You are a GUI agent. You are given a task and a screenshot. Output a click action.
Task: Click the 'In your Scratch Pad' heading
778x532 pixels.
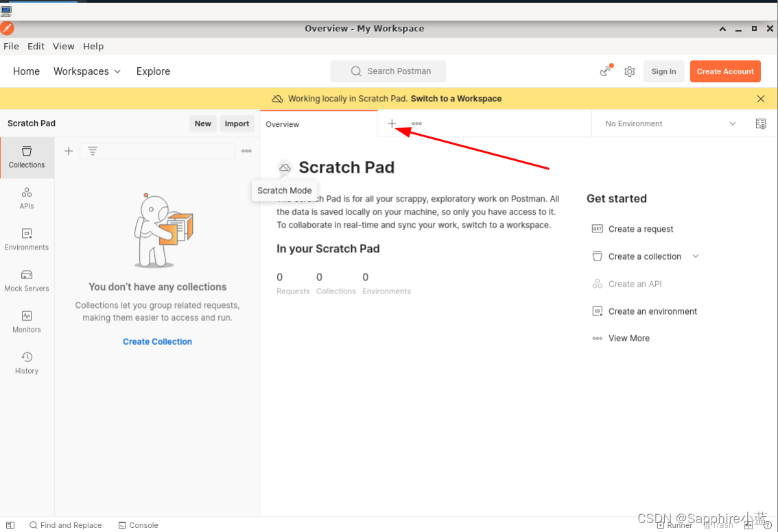click(328, 249)
